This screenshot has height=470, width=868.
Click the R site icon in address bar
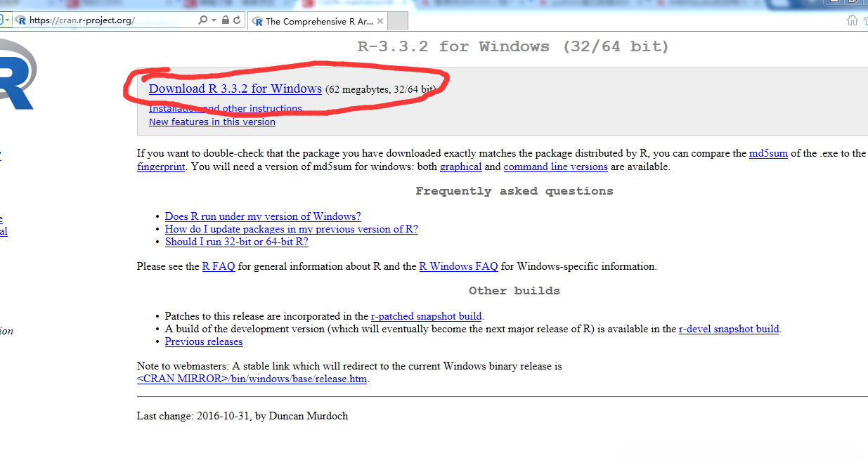click(x=20, y=20)
